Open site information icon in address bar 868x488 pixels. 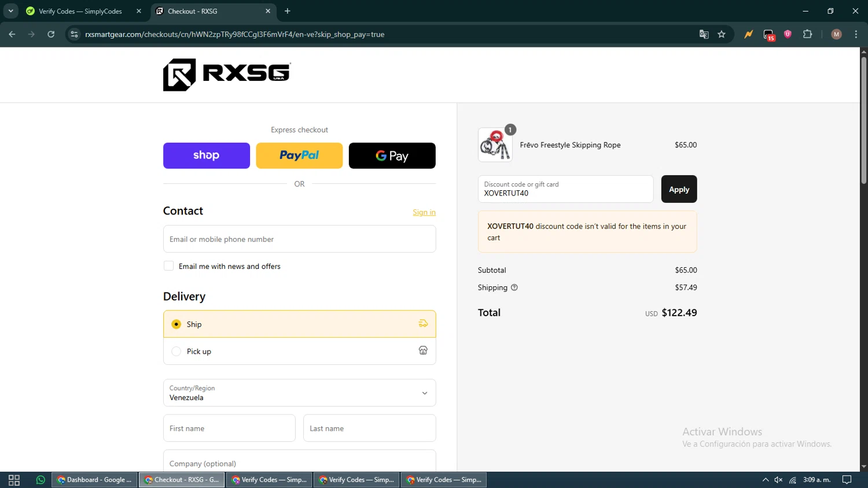coord(74,34)
